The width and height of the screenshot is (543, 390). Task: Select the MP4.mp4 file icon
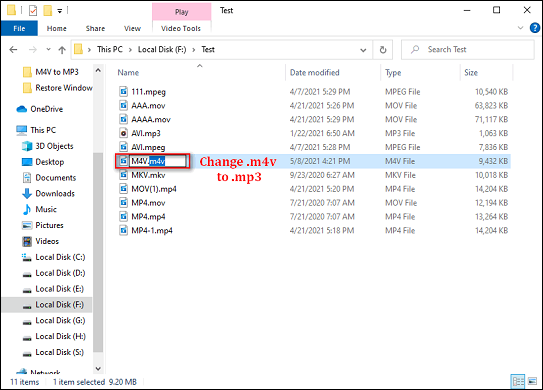[123, 216]
